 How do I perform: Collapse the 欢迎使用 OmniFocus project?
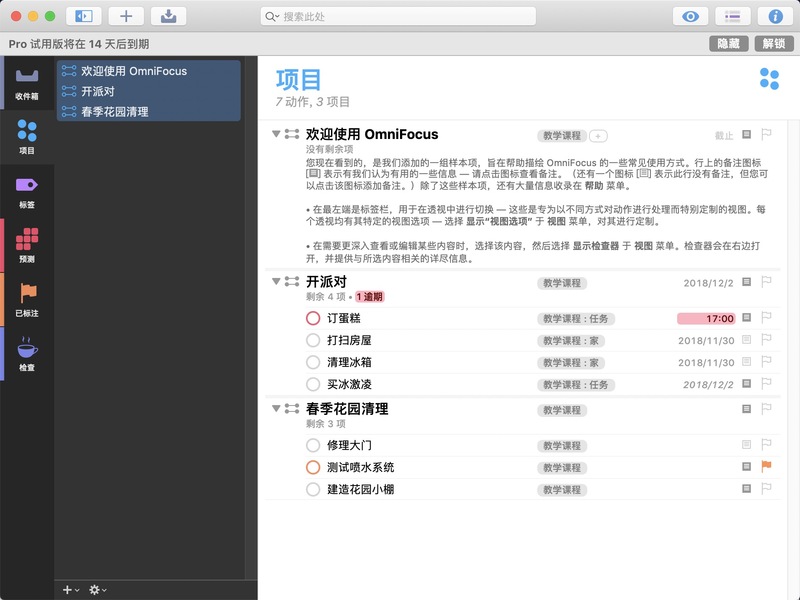pyautogui.click(x=276, y=134)
